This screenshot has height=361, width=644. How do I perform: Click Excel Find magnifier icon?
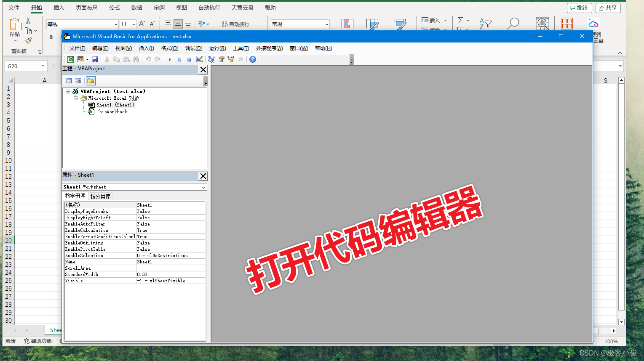coord(513,24)
